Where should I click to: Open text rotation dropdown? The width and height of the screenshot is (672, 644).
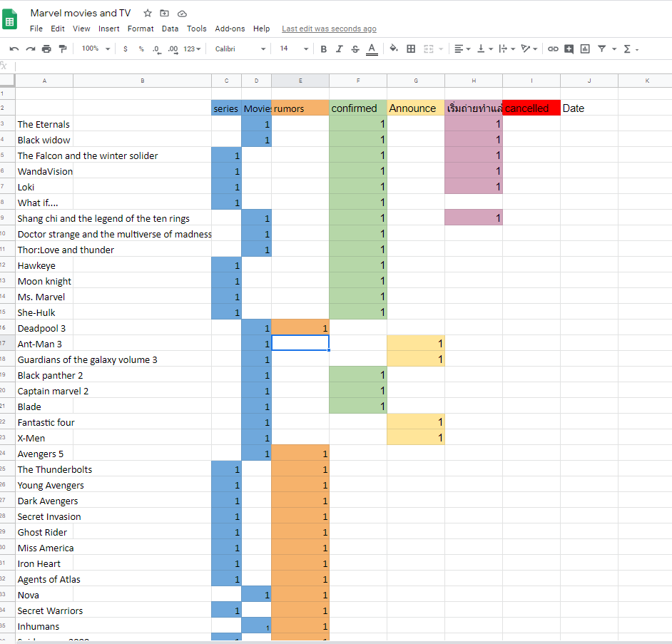click(529, 48)
